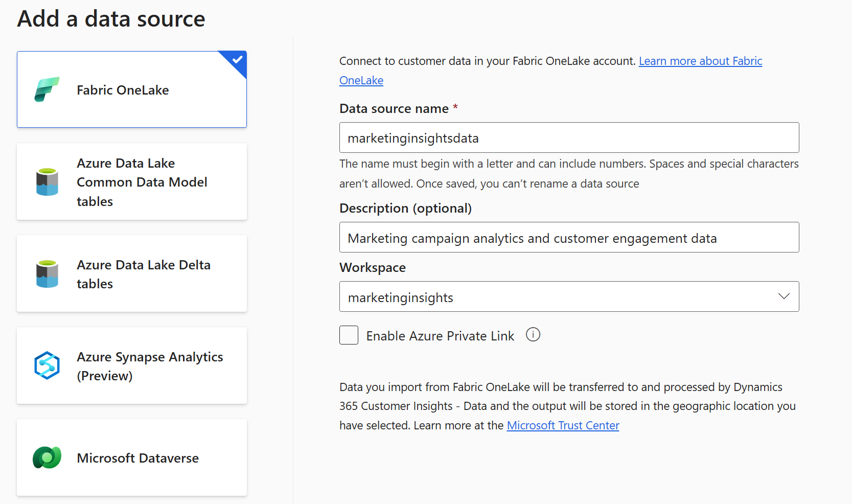Click the Azure Data Lake Common Data Model icon
The height and width of the screenshot is (504, 852).
47,181
